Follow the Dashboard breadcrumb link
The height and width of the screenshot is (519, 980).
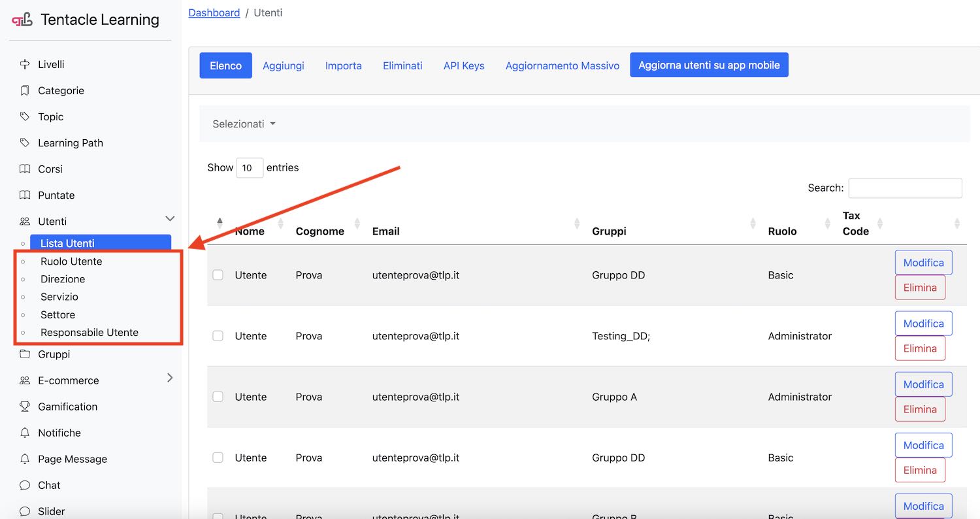pyautogui.click(x=214, y=12)
